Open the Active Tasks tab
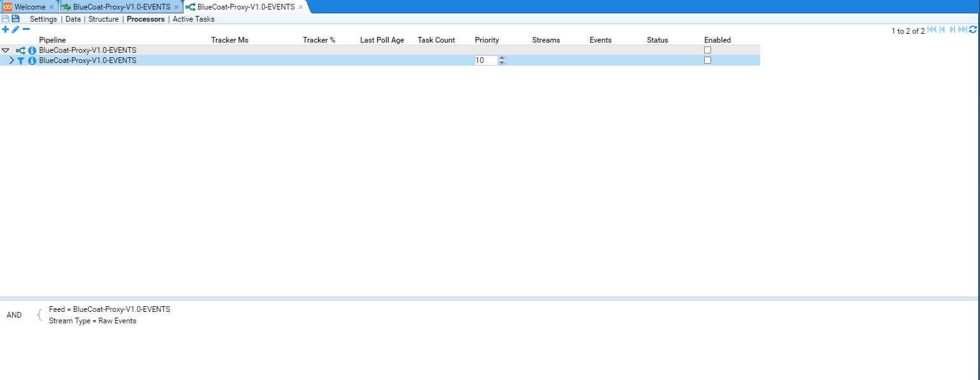This screenshot has height=380, width=980. (194, 19)
